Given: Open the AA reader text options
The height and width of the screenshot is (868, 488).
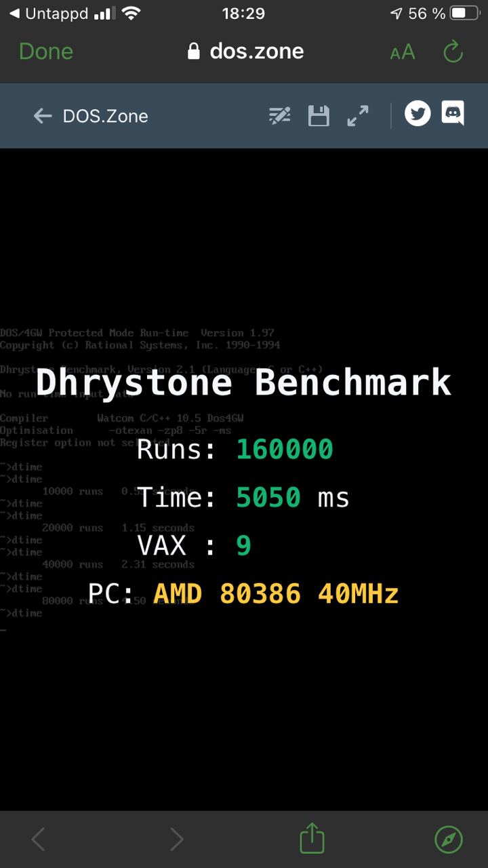Looking at the screenshot, I should click(x=403, y=52).
